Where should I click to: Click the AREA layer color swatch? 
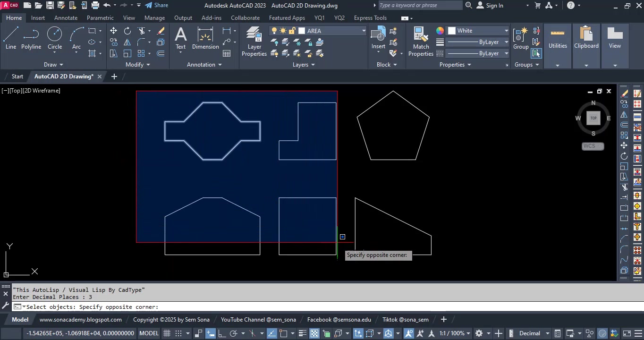click(302, 31)
